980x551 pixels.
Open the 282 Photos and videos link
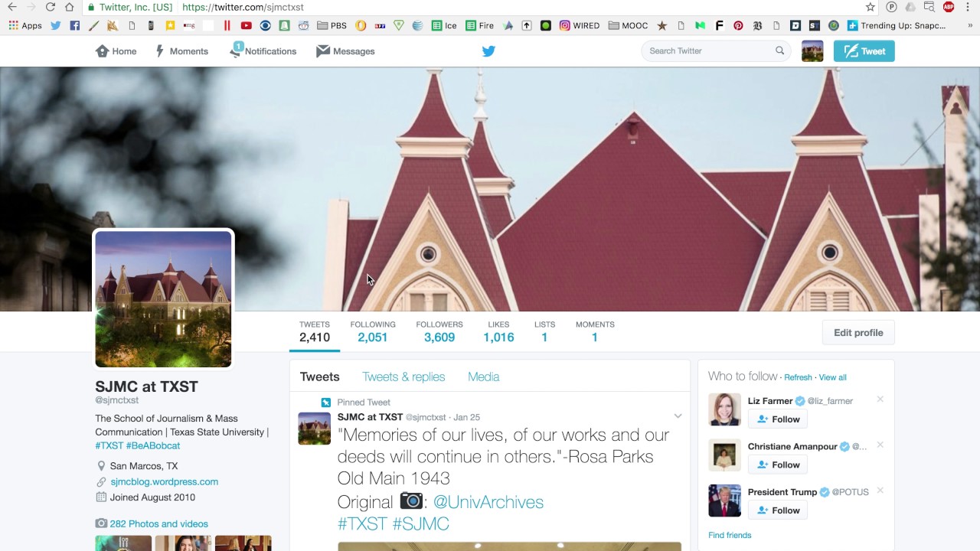[158, 524]
